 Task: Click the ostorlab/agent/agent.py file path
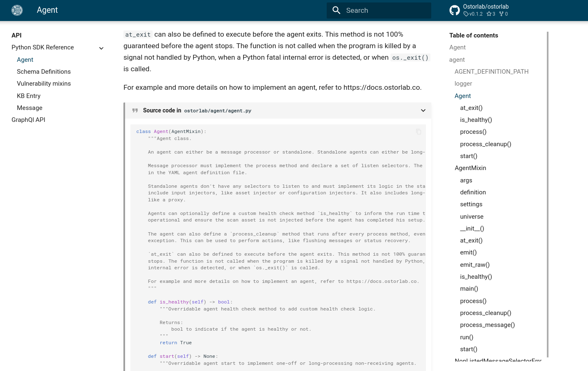tap(218, 111)
